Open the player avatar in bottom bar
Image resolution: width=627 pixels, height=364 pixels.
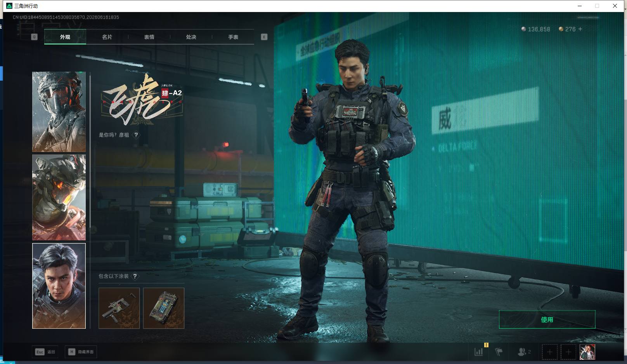[587, 352]
